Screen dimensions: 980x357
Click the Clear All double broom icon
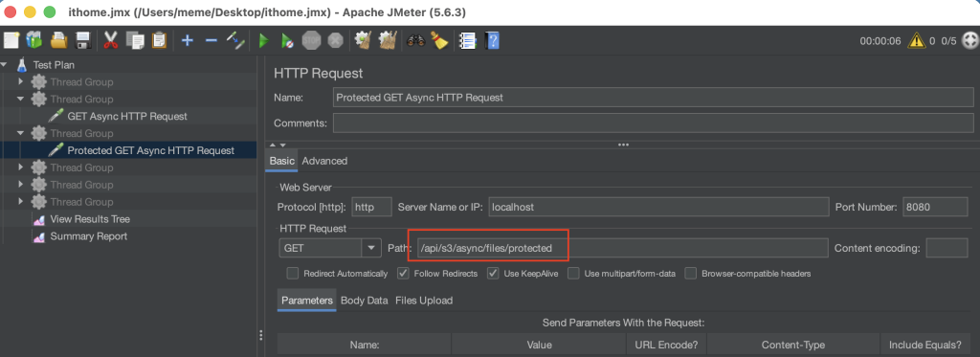coord(388,41)
